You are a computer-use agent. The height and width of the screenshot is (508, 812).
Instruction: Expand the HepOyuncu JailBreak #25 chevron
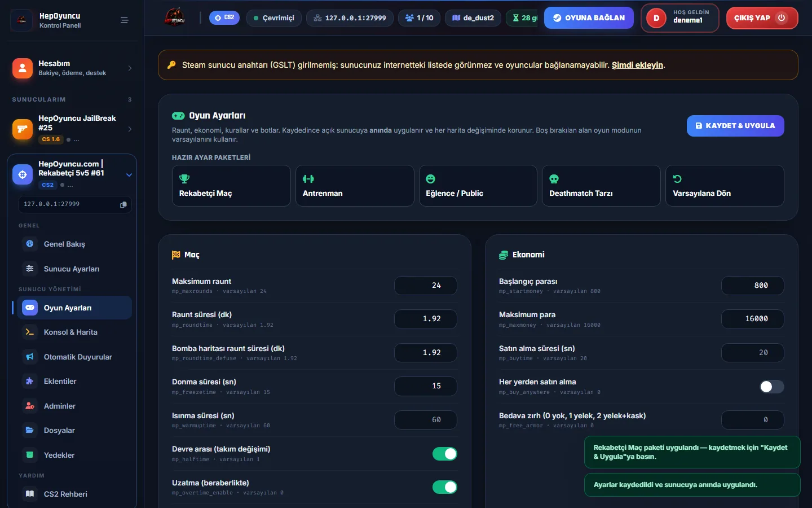point(130,129)
